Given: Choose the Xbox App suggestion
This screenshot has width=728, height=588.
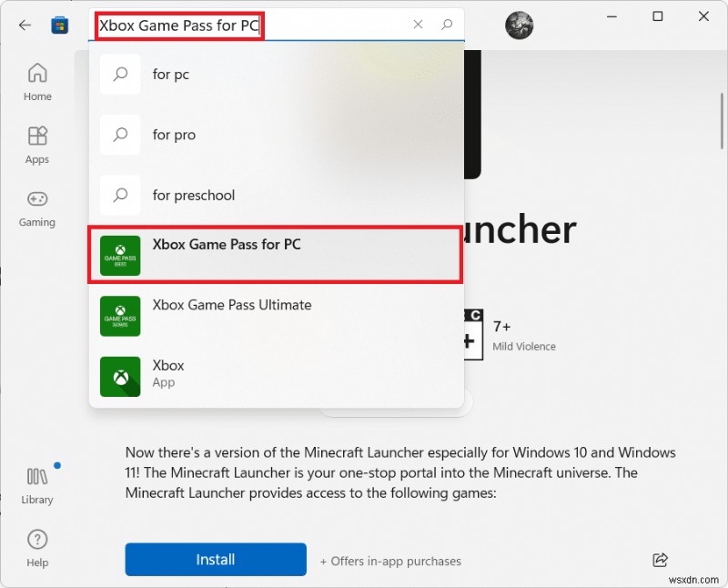Looking at the screenshot, I should click(x=277, y=376).
